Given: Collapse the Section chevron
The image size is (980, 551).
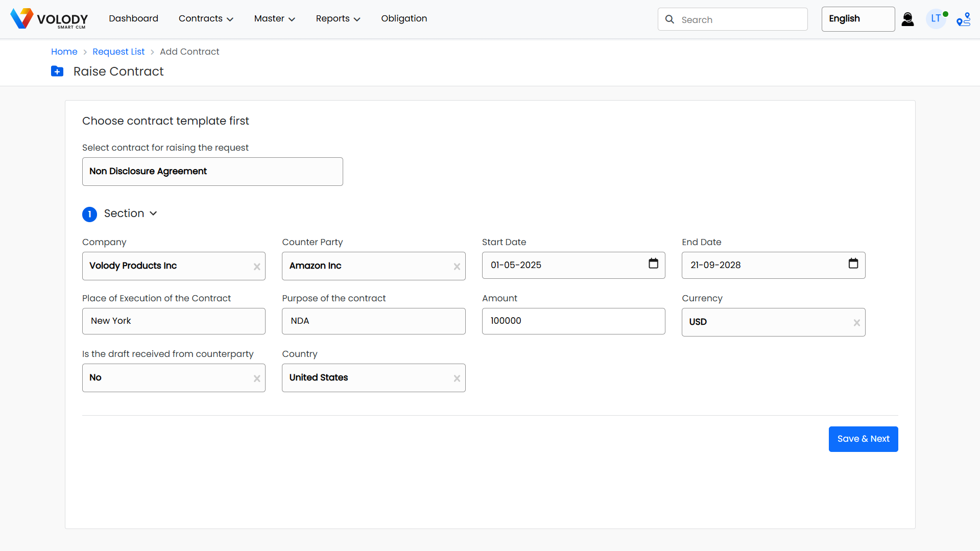Looking at the screenshot, I should coord(153,213).
